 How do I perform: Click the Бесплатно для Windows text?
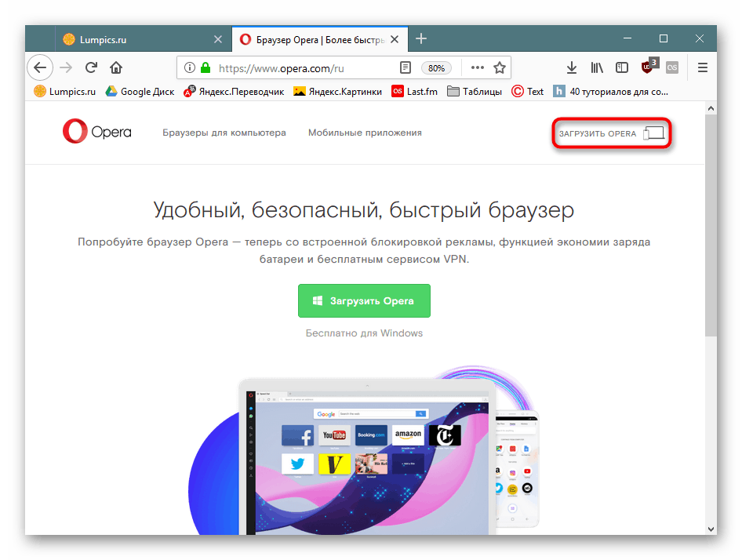point(364,333)
